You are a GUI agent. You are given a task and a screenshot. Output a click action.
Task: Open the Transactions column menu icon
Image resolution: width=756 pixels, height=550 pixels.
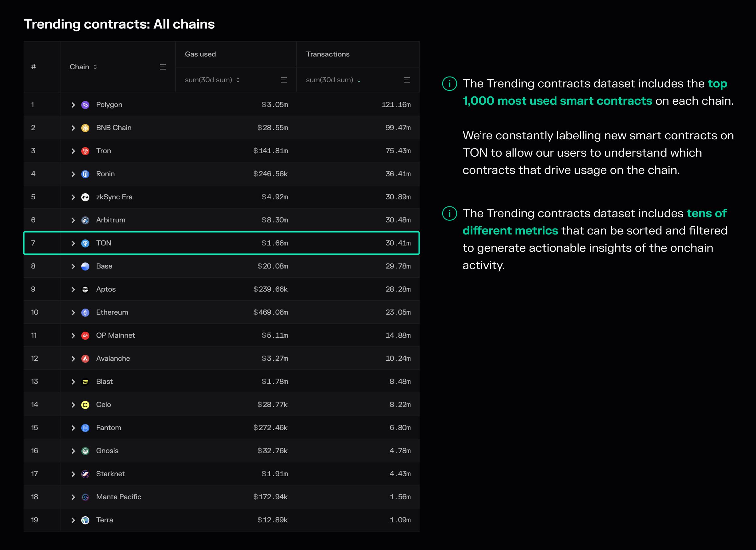coord(406,80)
